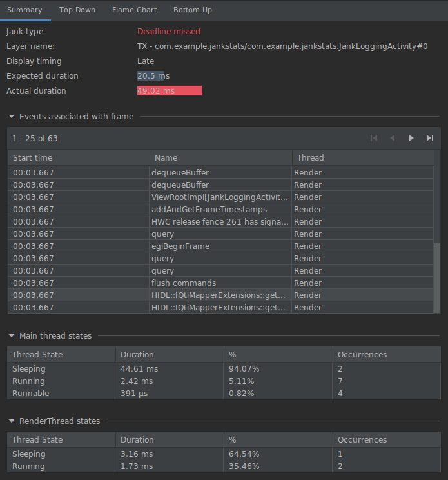Collapse the Main thread states section
This screenshot has width=448, height=480.
12,336
